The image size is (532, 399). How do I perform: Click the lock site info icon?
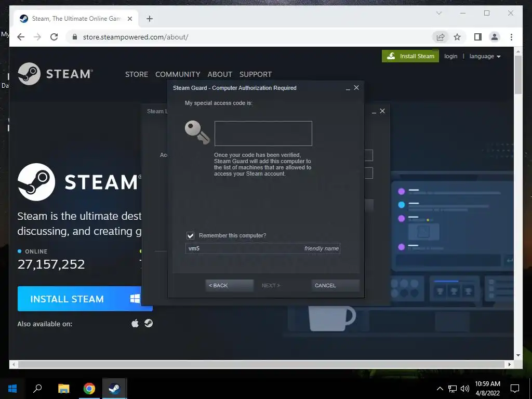pos(75,37)
